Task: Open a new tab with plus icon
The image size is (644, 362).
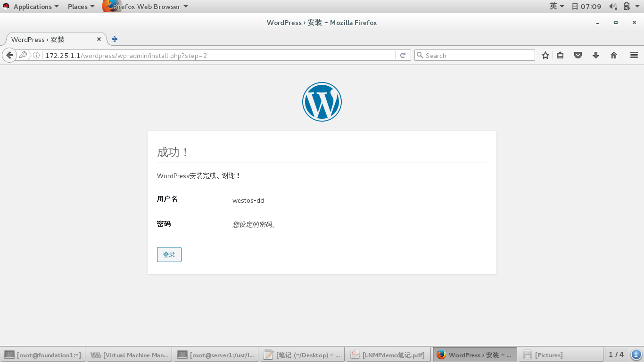Action: click(115, 39)
